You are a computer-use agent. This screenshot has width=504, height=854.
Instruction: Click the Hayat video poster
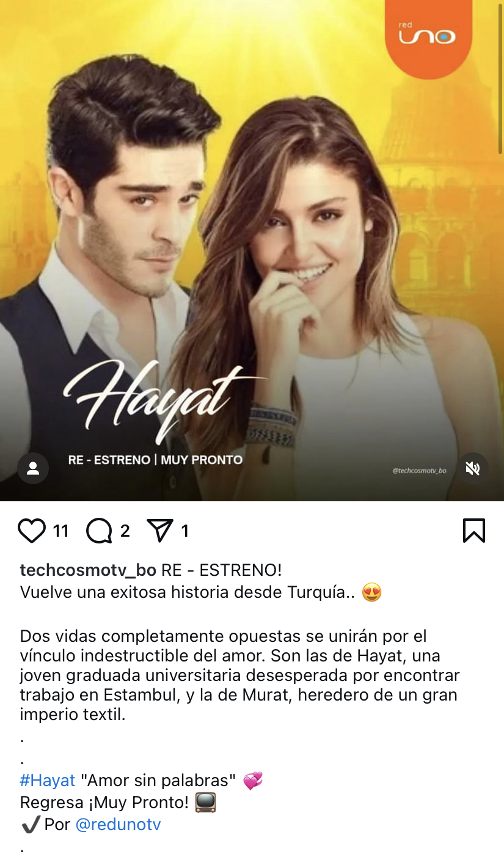pyautogui.click(x=252, y=251)
